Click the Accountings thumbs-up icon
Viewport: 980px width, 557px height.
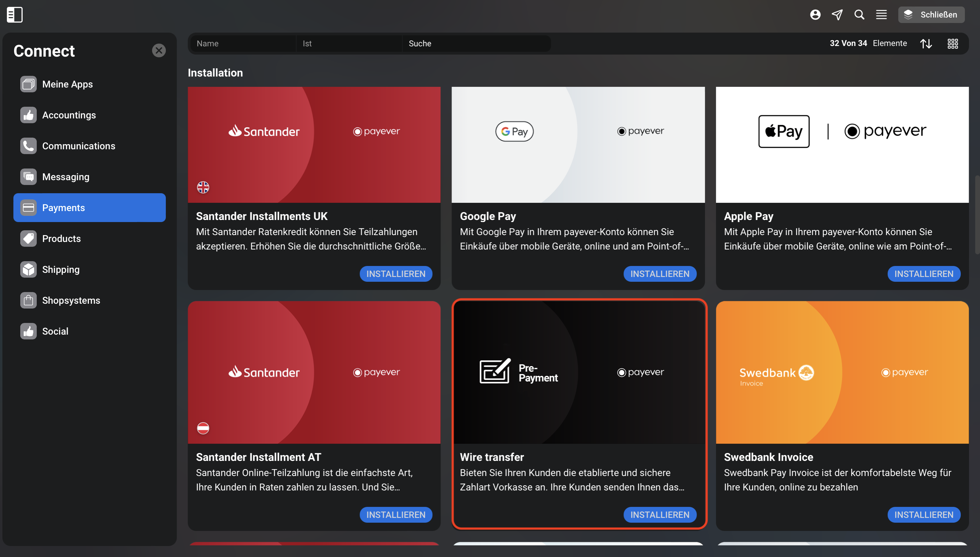pyautogui.click(x=28, y=115)
